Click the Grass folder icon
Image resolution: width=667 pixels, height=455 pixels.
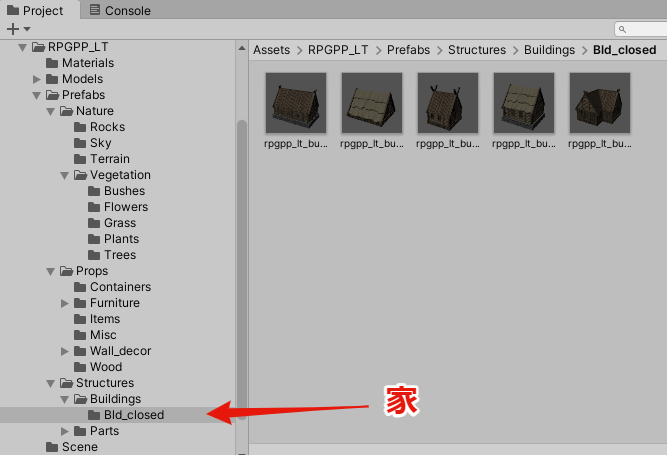(94, 223)
